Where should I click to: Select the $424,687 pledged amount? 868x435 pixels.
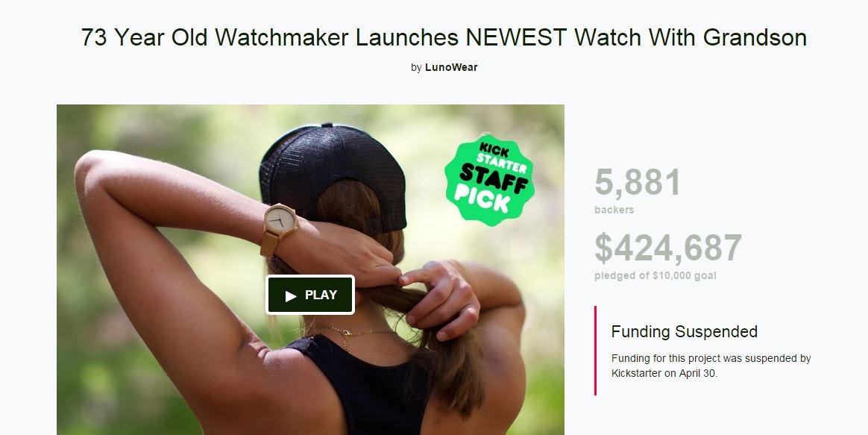coord(668,248)
